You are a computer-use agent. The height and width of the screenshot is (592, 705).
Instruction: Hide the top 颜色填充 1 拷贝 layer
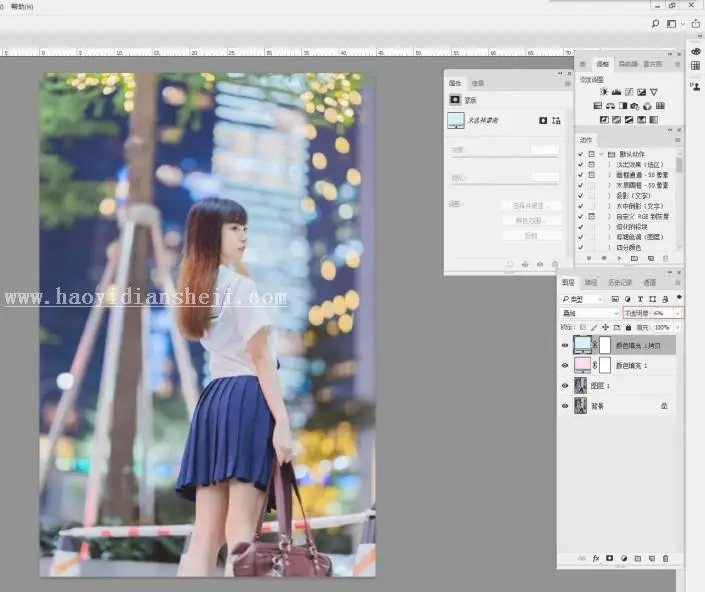coord(565,345)
